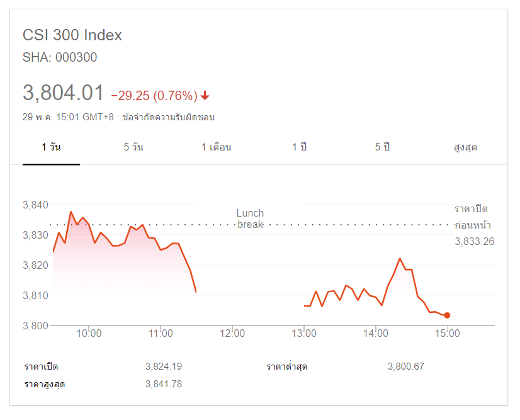The image size is (520, 420).
Task: Click the open price value 3,824.19
Action: coord(163,366)
